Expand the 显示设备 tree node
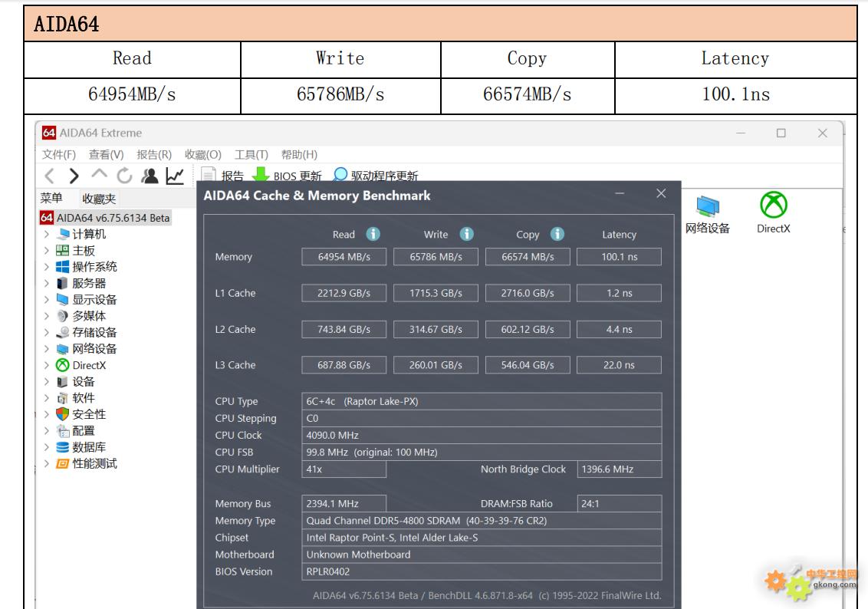The image size is (868, 609). click(47, 300)
